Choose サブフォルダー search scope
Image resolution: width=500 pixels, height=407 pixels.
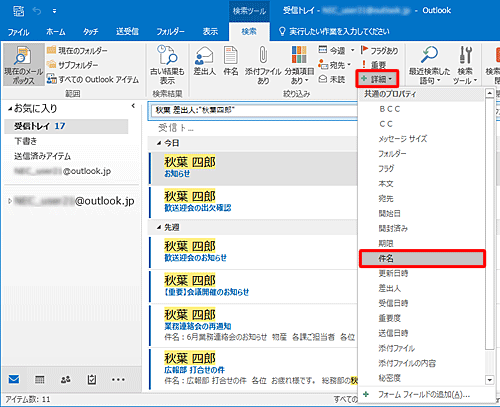[72, 65]
